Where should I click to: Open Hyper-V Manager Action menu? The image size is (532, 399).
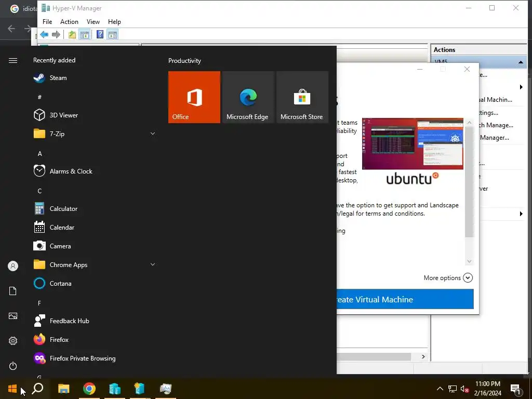[69, 22]
